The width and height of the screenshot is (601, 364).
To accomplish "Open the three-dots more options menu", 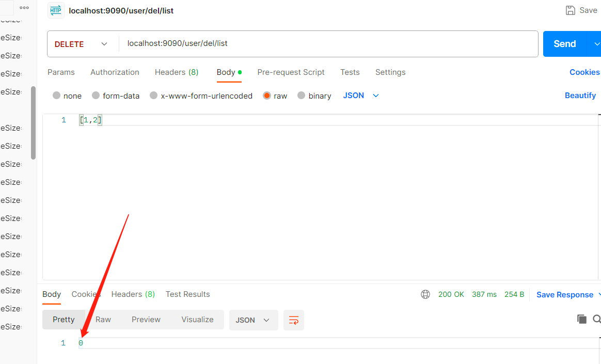I will pos(24,8).
